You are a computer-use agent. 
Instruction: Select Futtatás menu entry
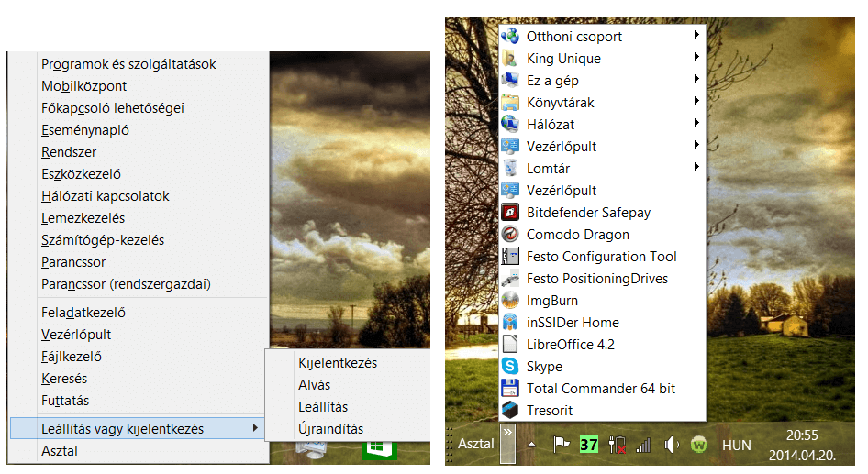[x=65, y=401]
